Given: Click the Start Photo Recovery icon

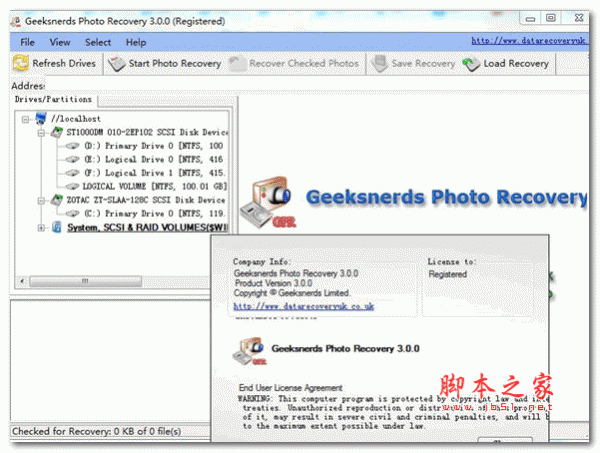Looking at the screenshot, I should click(x=117, y=64).
